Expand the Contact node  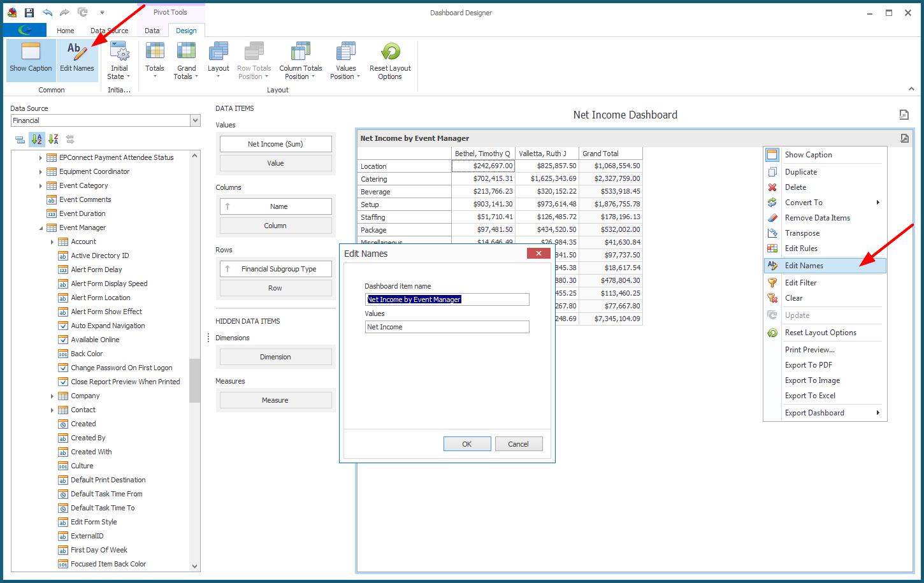[52, 410]
